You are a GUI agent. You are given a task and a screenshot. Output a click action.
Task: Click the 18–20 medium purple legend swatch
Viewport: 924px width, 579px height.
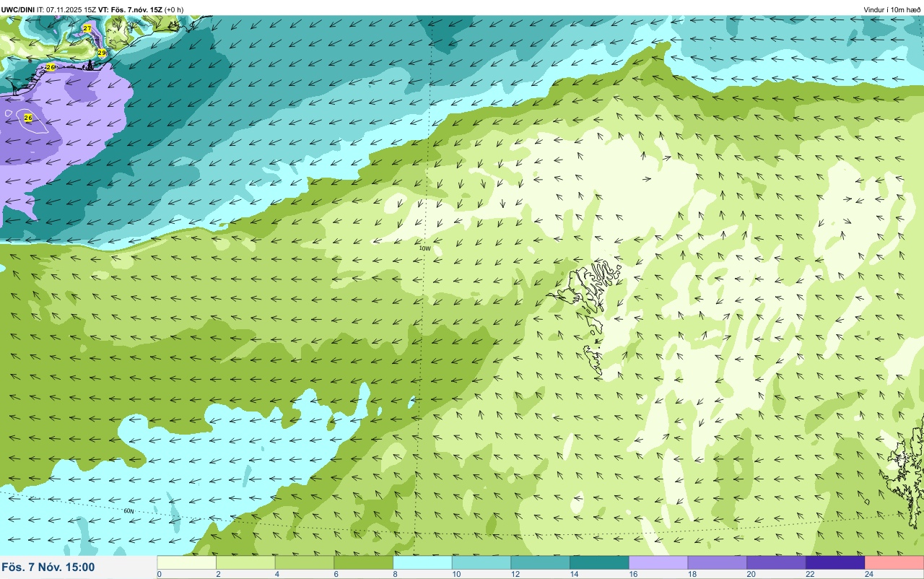coord(718,562)
